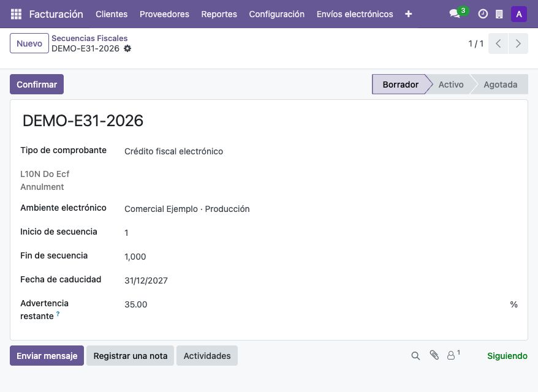538x392 pixels.
Task: Follow the Secuencias Fiscales breadcrumb link
Action: click(89, 38)
